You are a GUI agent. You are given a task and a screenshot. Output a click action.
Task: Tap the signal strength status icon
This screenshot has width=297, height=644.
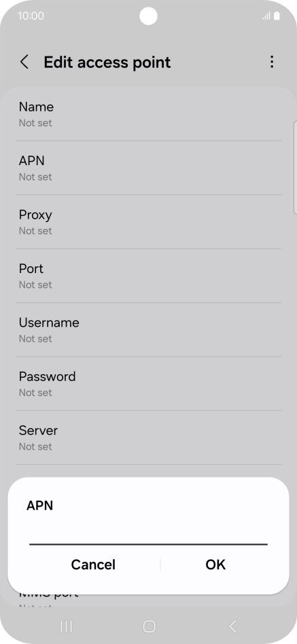[266, 16]
